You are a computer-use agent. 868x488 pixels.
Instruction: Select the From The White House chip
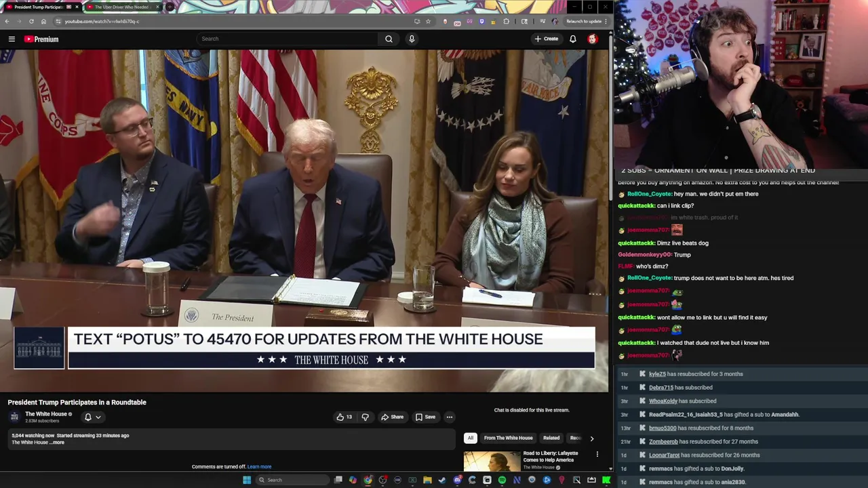[x=508, y=438]
